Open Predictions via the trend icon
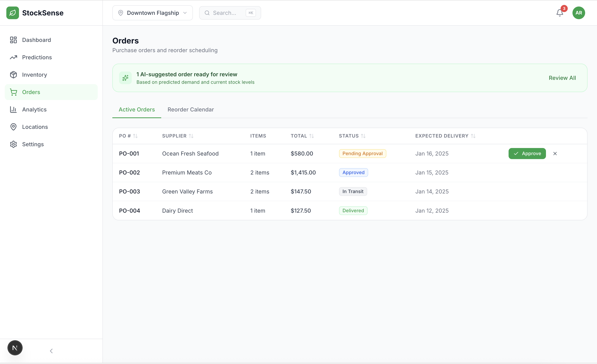The width and height of the screenshot is (597, 364). coord(14,57)
